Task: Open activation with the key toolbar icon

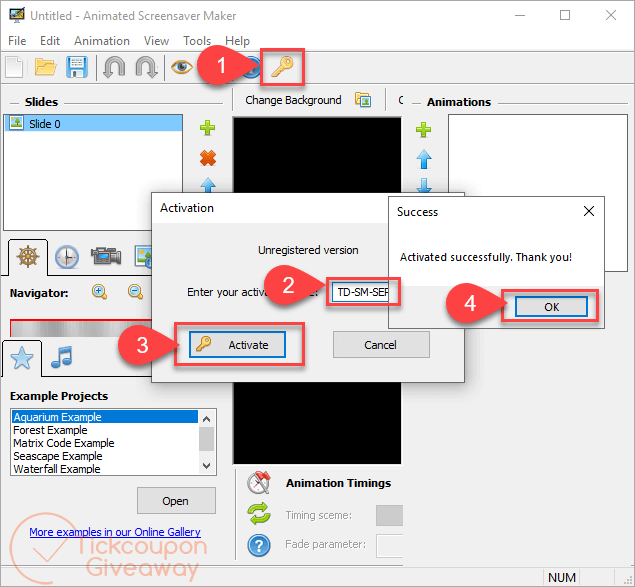Action: [x=282, y=67]
